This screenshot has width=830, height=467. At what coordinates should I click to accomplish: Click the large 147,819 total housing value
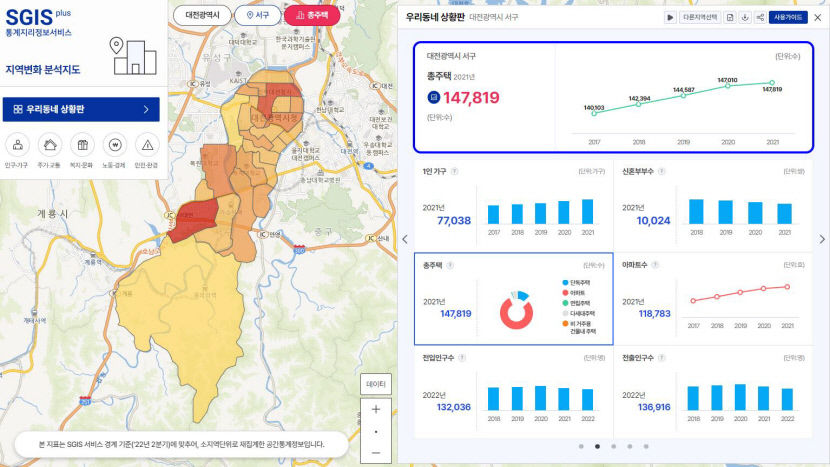[471, 97]
